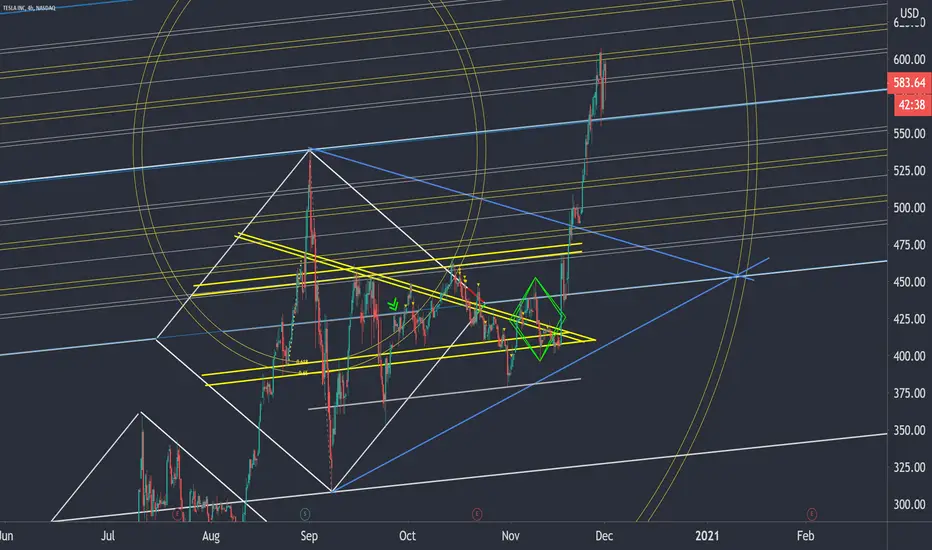Select the green double-chevron marker on chart
The height and width of the screenshot is (550, 932).
coord(393,306)
